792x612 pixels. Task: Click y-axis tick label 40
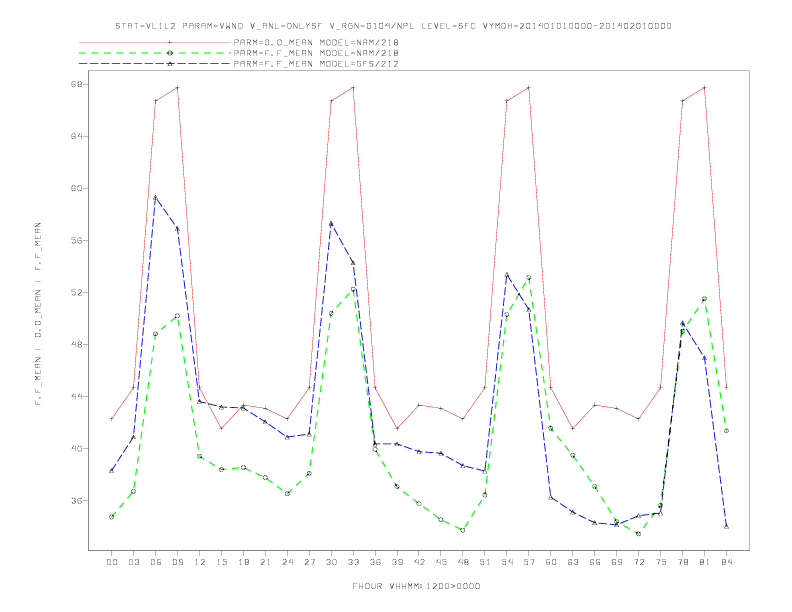tap(76, 448)
